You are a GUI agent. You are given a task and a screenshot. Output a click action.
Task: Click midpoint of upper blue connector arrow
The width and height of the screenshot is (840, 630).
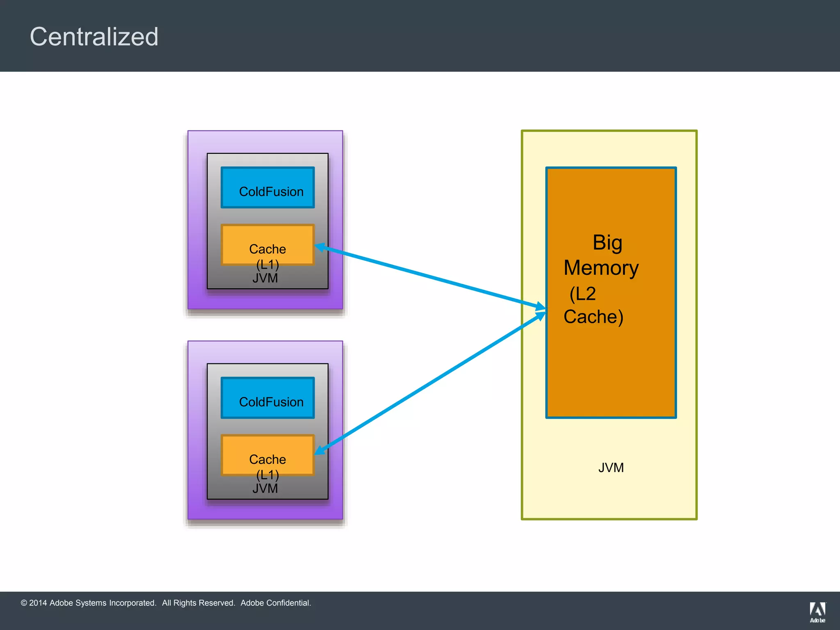click(x=430, y=277)
